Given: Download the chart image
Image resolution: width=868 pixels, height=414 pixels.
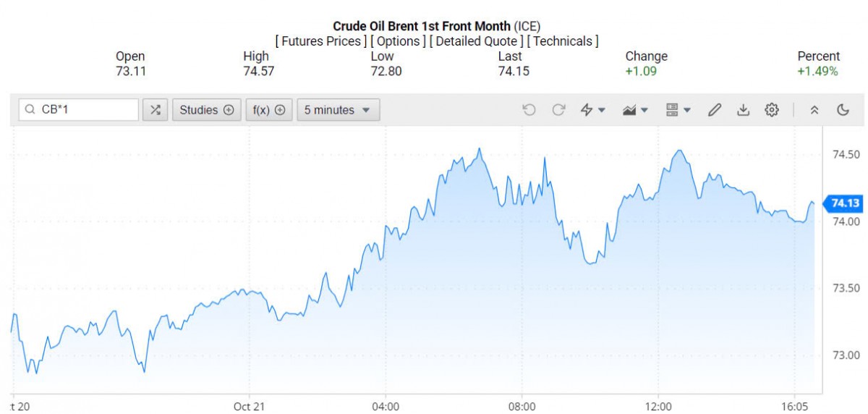Looking at the screenshot, I should pos(743,110).
